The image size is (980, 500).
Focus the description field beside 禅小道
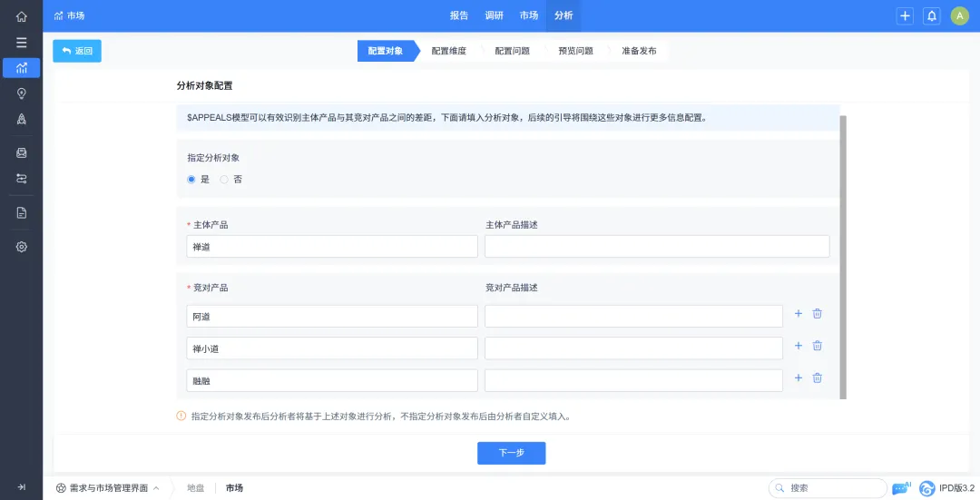coord(633,348)
